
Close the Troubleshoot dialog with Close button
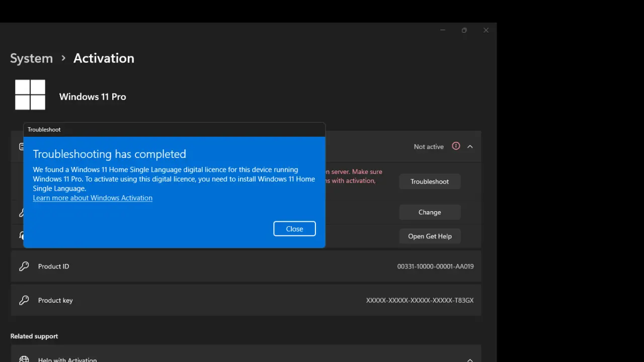tap(294, 229)
